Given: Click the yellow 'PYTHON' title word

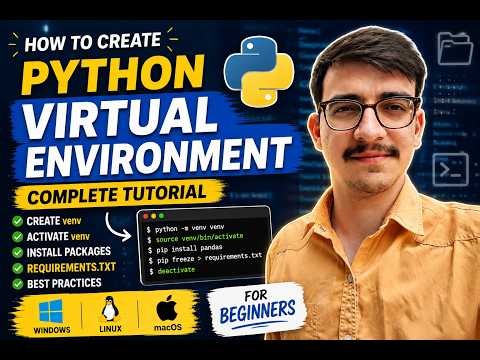Looking at the screenshot, I should pyautogui.click(x=113, y=75).
